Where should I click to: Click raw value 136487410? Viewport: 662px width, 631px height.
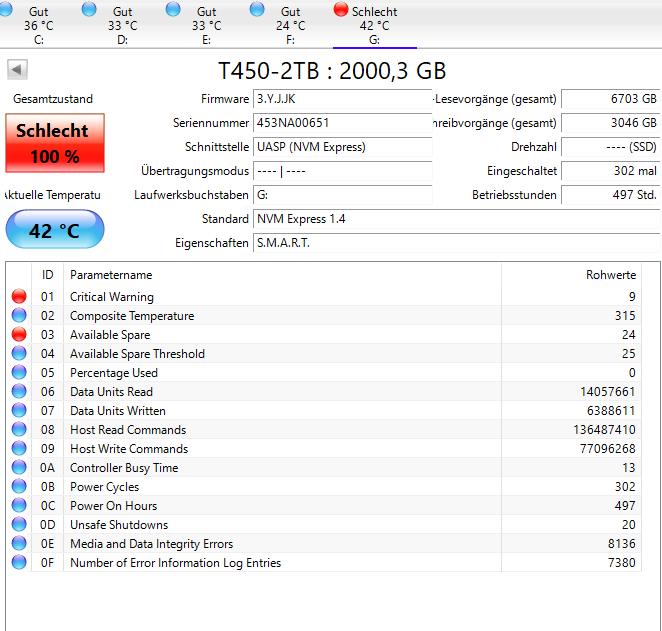tap(604, 430)
